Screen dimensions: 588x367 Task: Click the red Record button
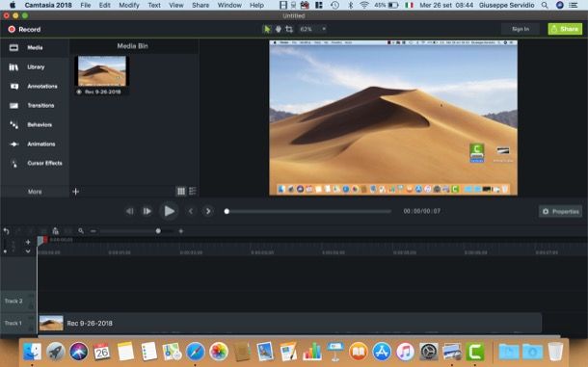[x=24, y=29]
